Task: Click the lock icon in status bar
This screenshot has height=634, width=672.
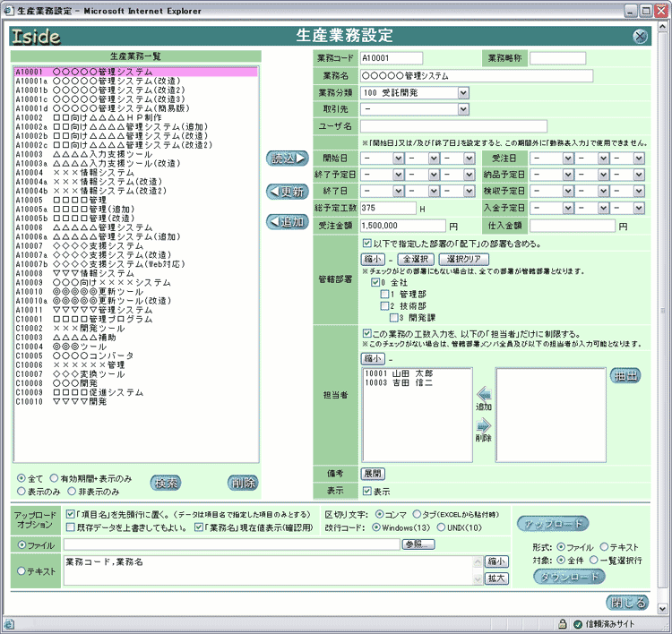Action: pyautogui.click(x=563, y=624)
